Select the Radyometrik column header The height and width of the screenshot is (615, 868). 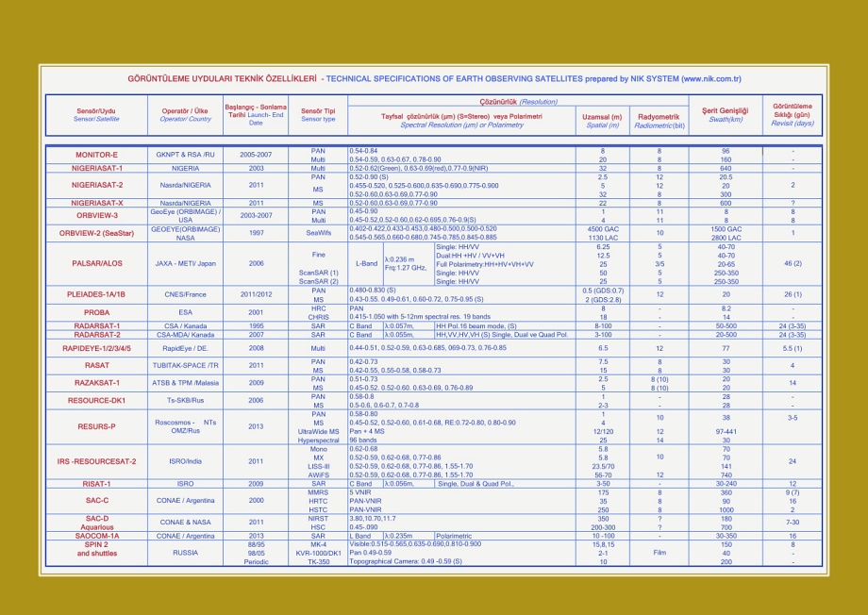(x=659, y=121)
